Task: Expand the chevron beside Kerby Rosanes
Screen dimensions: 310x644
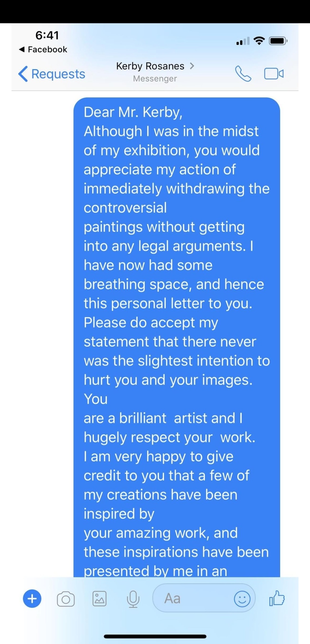Action: 192,66
